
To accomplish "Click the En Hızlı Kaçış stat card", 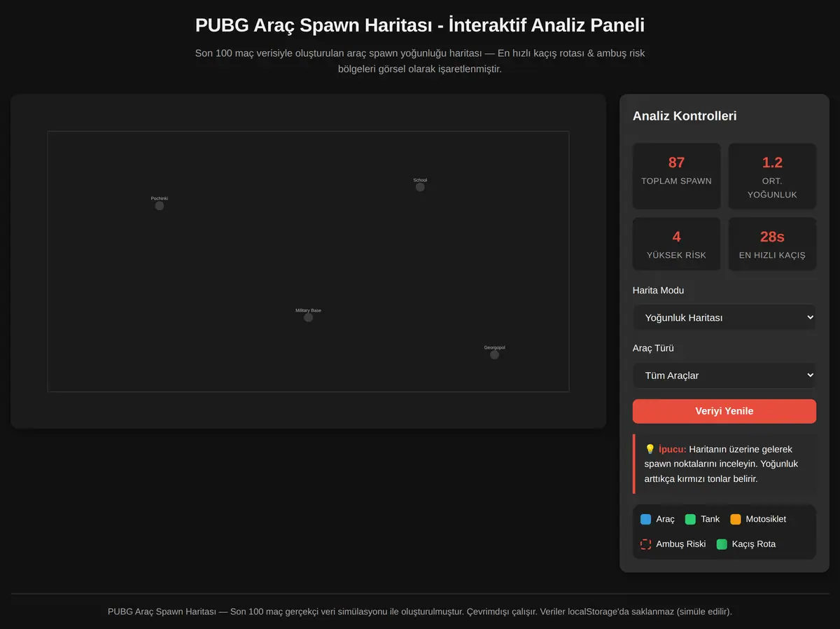I will [x=772, y=244].
